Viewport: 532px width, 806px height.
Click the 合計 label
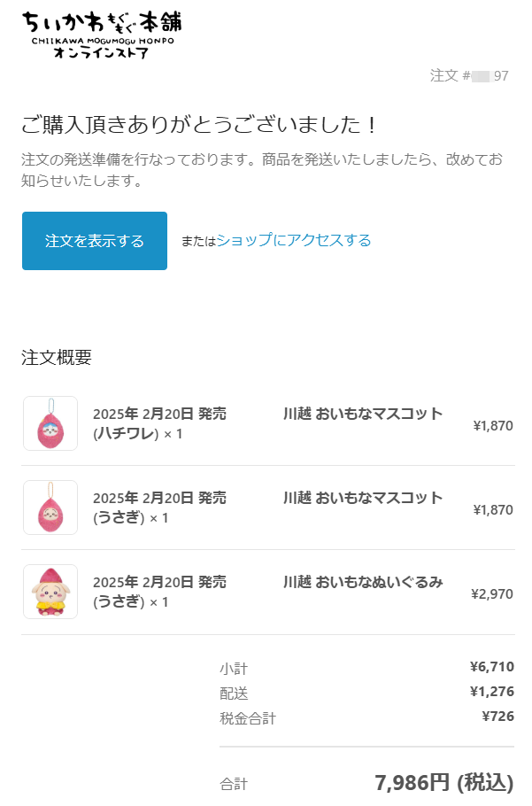pyautogui.click(x=234, y=784)
